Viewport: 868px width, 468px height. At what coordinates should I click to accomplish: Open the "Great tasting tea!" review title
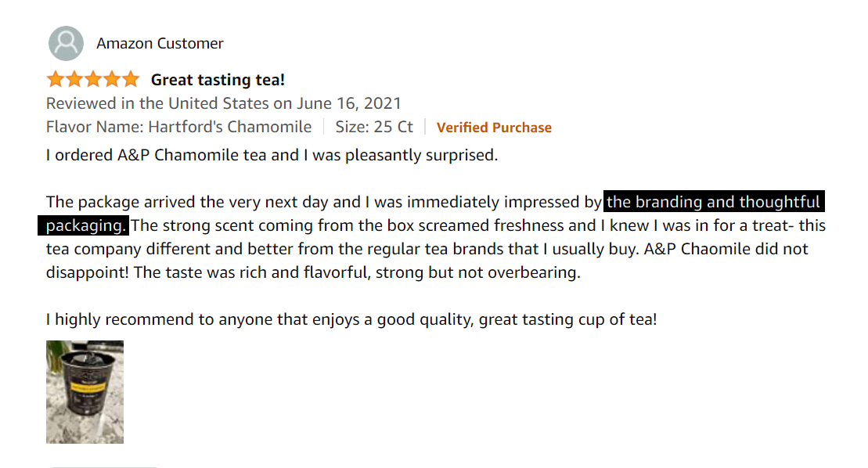[x=218, y=80]
